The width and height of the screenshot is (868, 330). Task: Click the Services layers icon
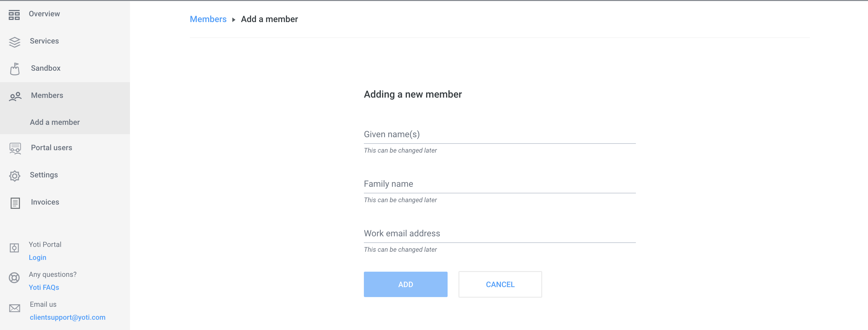15,42
